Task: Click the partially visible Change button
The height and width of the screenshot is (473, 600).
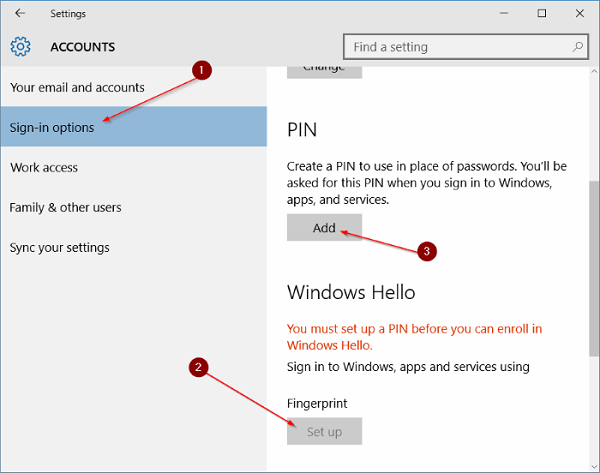Action: pyautogui.click(x=324, y=68)
